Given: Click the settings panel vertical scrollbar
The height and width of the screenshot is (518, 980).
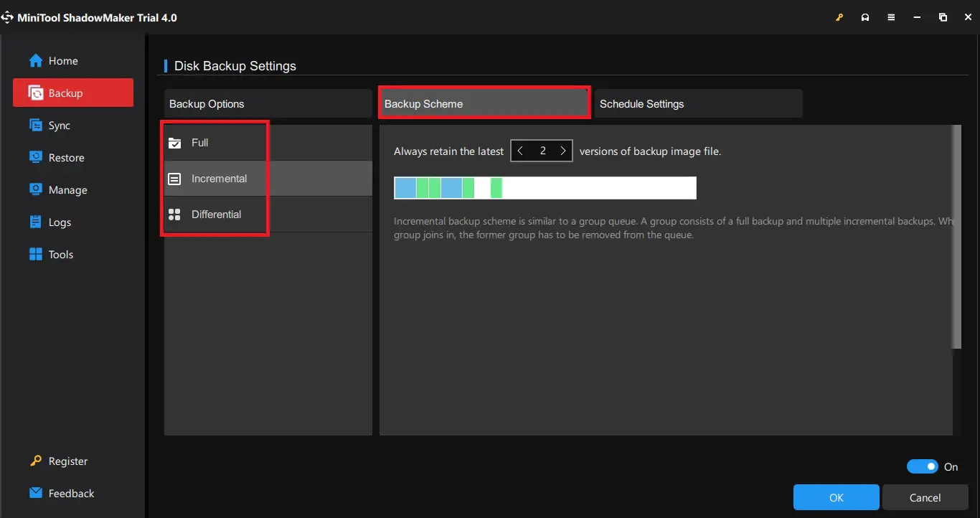Looking at the screenshot, I should pos(956,237).
